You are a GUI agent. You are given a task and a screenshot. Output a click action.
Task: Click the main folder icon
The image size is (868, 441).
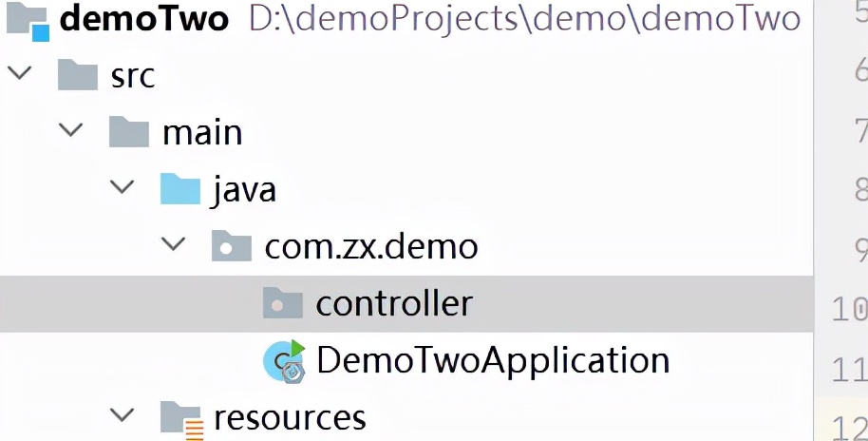coord(129,132)
